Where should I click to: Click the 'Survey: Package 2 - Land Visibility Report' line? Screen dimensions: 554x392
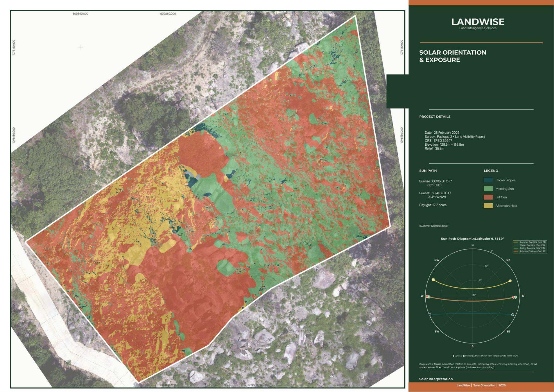(x=455, y=137)
